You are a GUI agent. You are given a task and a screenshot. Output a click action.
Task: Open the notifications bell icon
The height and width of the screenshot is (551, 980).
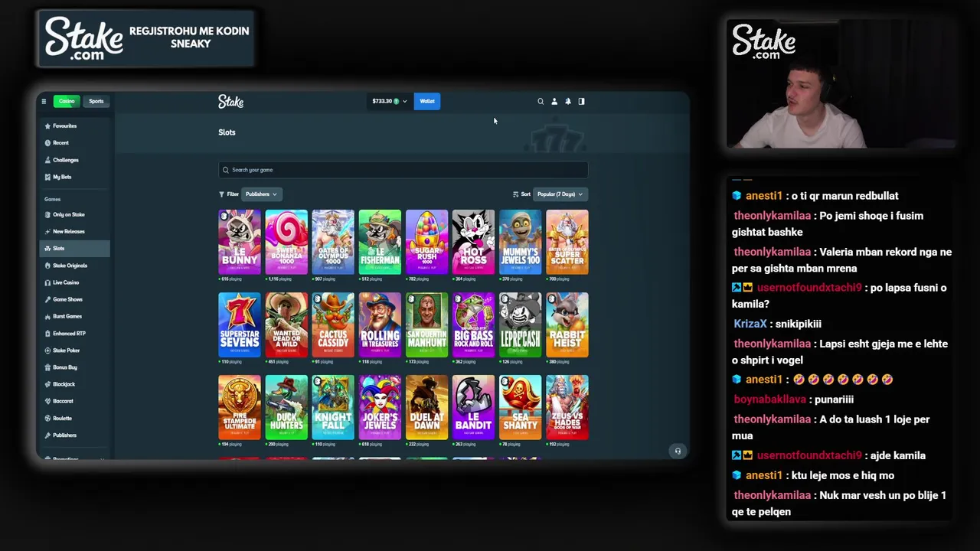(568, 101)
